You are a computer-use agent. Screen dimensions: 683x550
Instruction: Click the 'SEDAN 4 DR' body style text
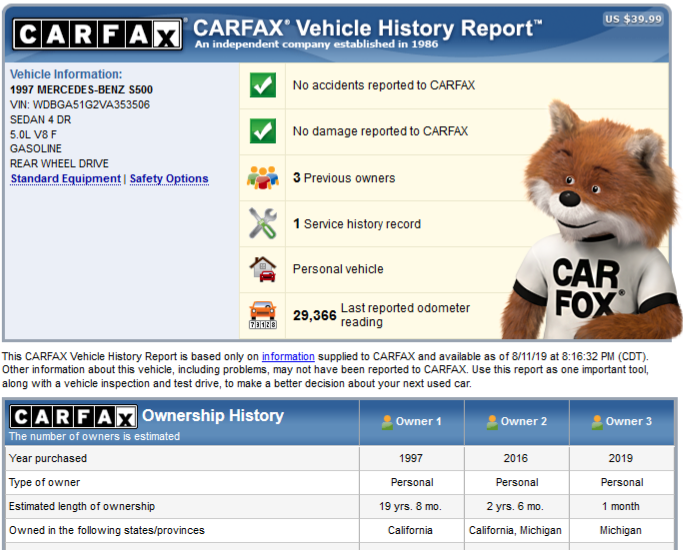(41, 119)
